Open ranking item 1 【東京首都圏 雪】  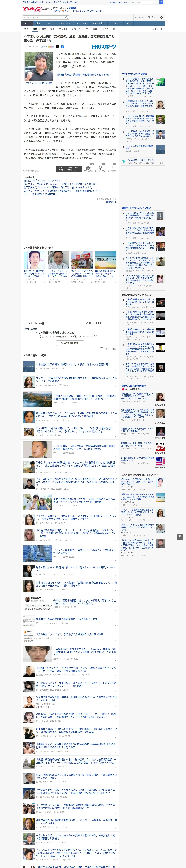[140, 86]
